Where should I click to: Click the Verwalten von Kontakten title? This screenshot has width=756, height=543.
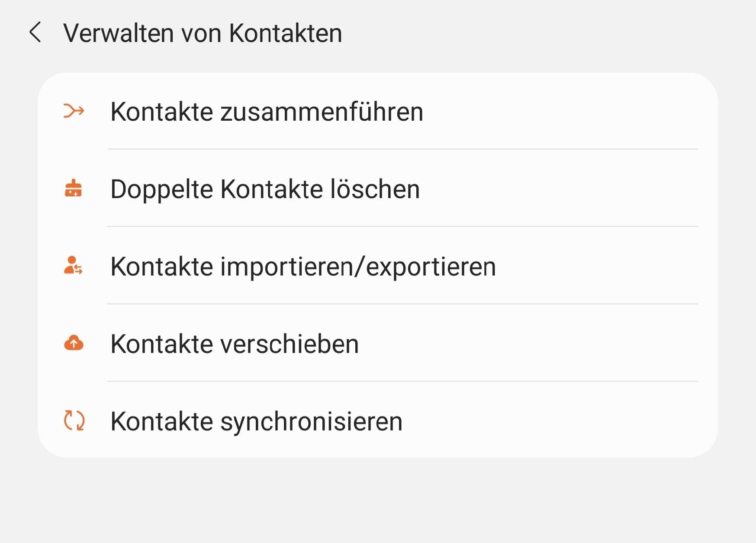point(203,33)
